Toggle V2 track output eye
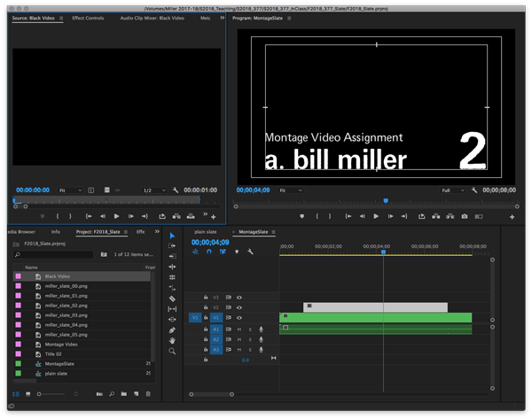This screenshot has width=532, height=419. (x=239, y=307)
